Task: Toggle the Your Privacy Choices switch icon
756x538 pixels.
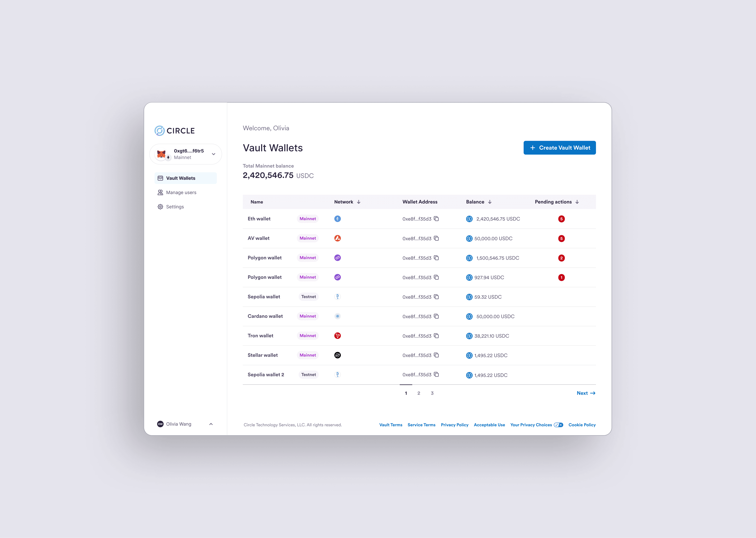Action: (x=558, y=425)
